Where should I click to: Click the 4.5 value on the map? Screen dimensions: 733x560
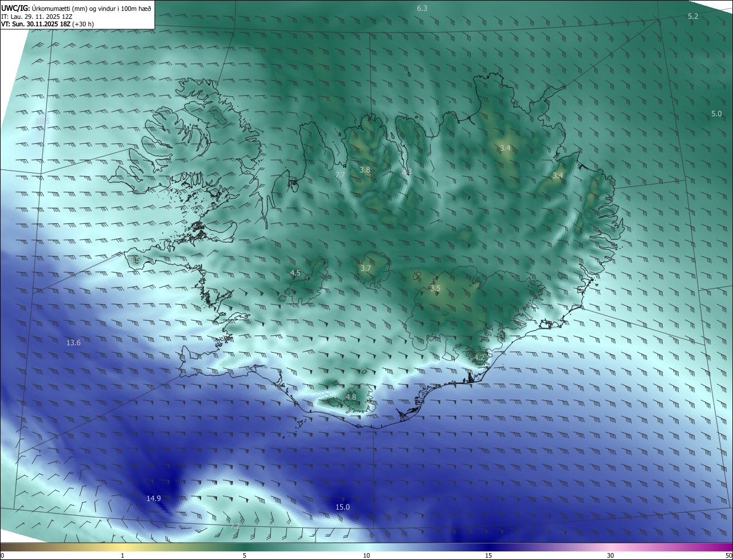tap(295, 273)
